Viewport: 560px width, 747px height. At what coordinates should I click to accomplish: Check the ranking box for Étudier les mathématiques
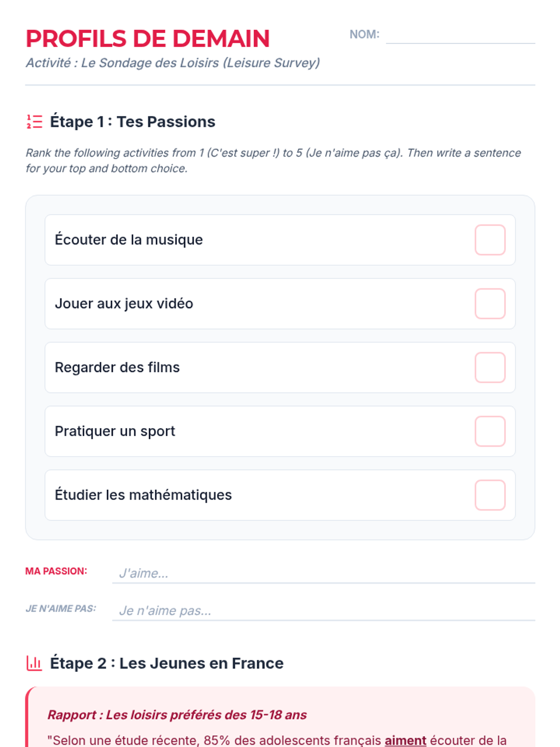490,495
